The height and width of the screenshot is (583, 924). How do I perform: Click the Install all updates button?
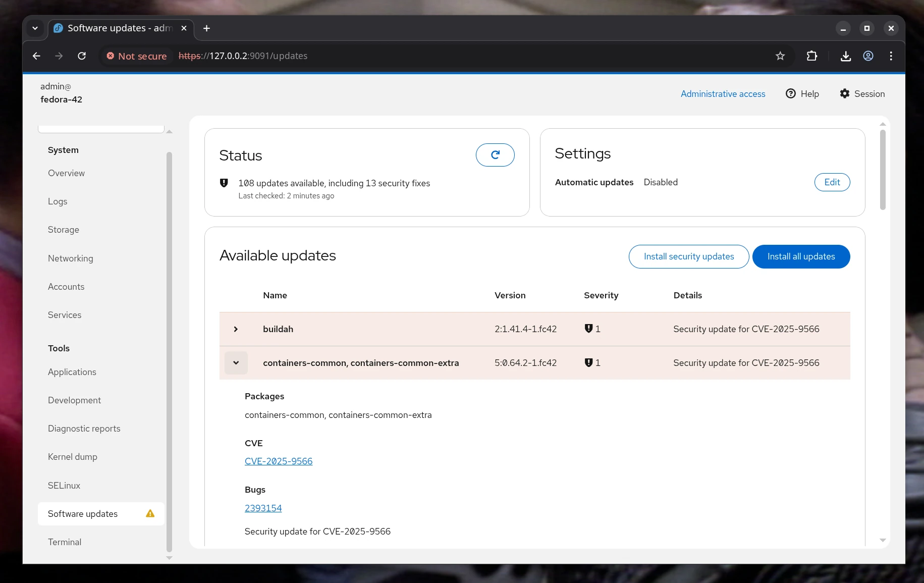point(801,256)
